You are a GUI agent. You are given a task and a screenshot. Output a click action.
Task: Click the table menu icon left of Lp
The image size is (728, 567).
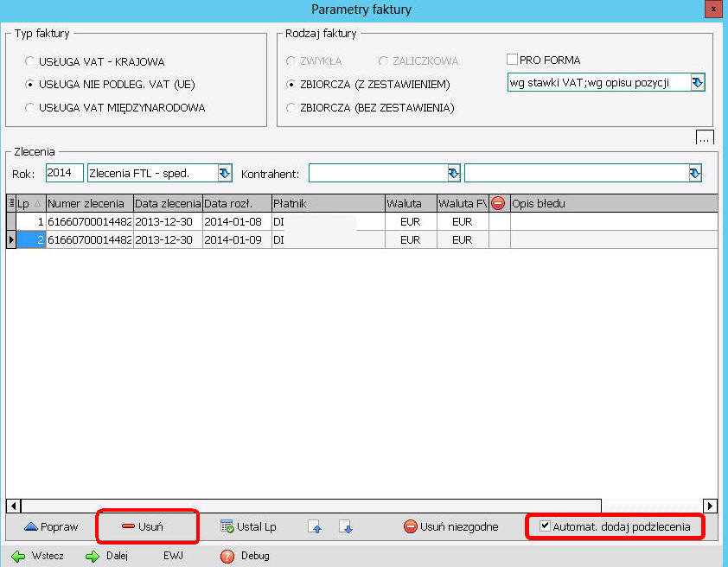point(11,203)
